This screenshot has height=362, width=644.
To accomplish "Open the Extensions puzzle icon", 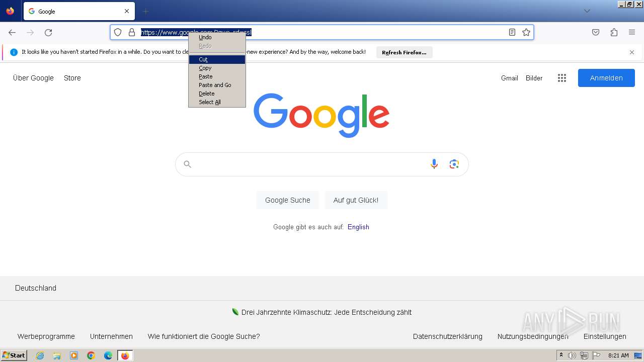I will (614, 32).
